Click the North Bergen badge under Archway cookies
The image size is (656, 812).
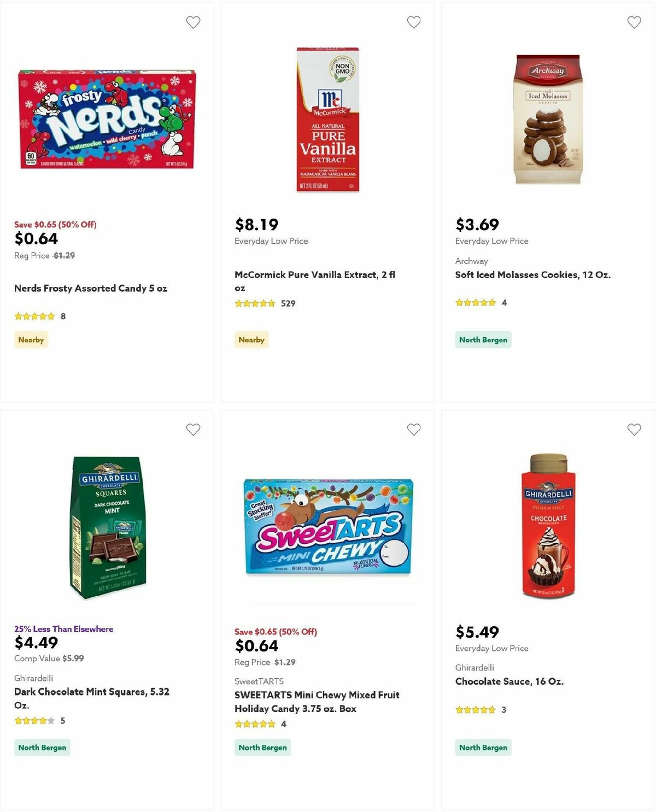click(x=483, y=339)
